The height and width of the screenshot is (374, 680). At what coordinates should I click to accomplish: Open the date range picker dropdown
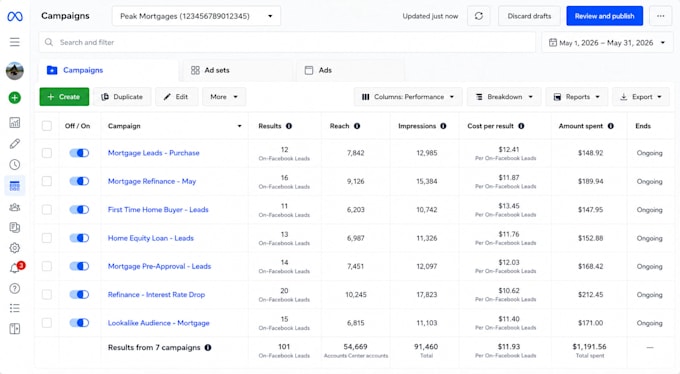pyautogui.click(x=607, y=43)
